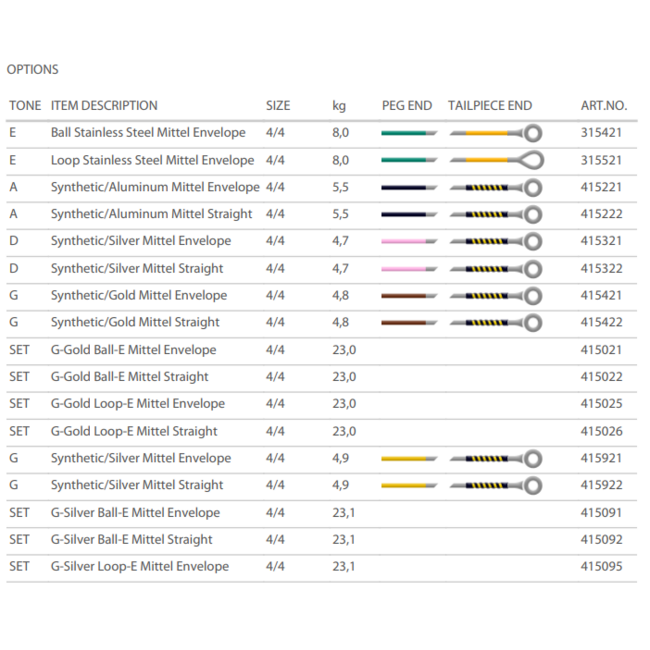Click the tailpiece end icon for article 415922
650x650 pixels.
tap(495, 485)
